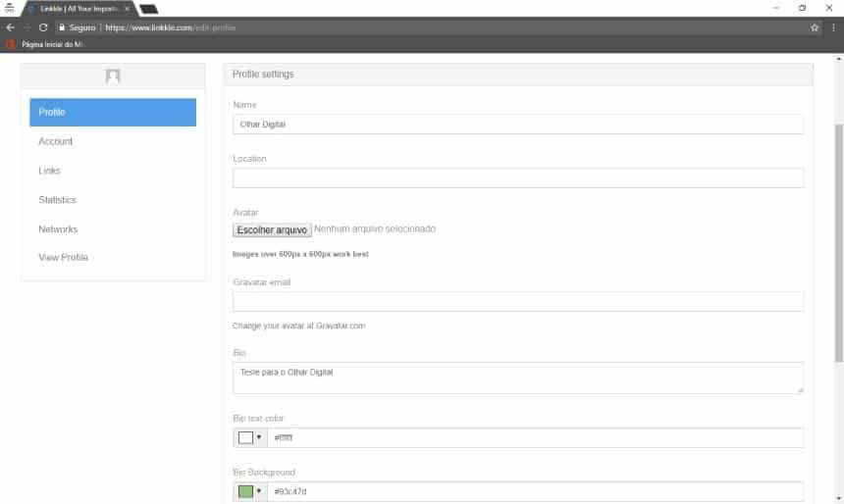The width and height of the screenshot is (844, 504).
Task: Open the Chrome three-dot menu
Action: [832, 27]
